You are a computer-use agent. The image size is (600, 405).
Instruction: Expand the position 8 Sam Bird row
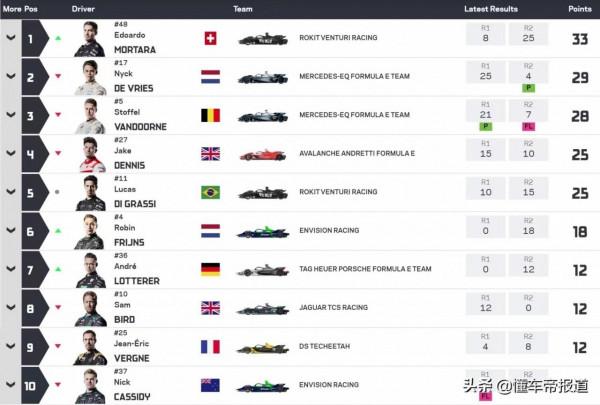11,308
